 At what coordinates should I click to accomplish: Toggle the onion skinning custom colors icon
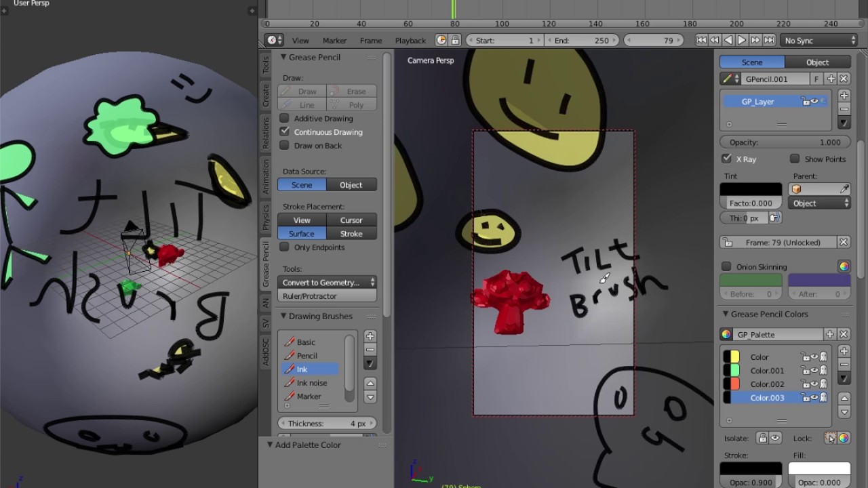click(x=844, y=266)
